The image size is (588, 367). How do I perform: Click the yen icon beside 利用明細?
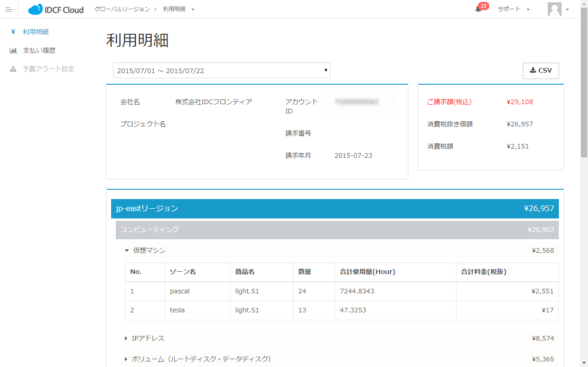click(x=13, y=32)
